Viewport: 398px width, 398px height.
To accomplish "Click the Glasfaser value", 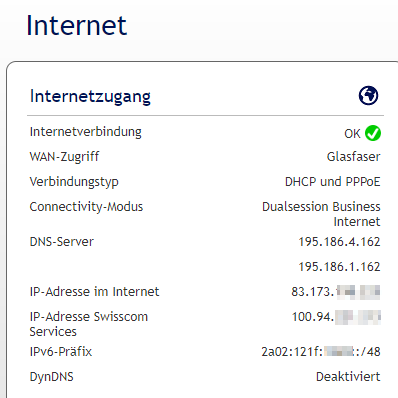I will tap(353, 157).
